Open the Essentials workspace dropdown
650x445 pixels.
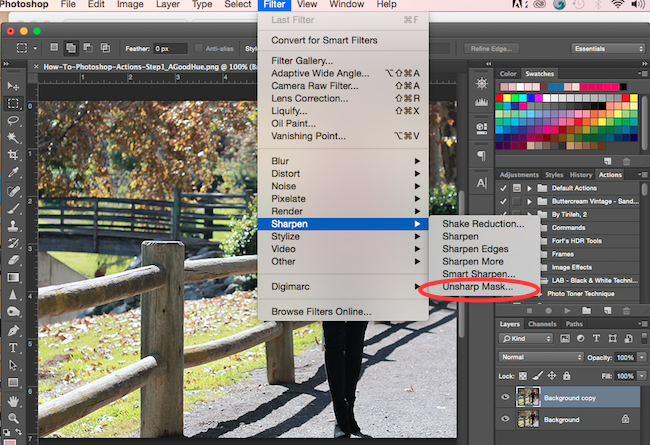coord(608,49)
